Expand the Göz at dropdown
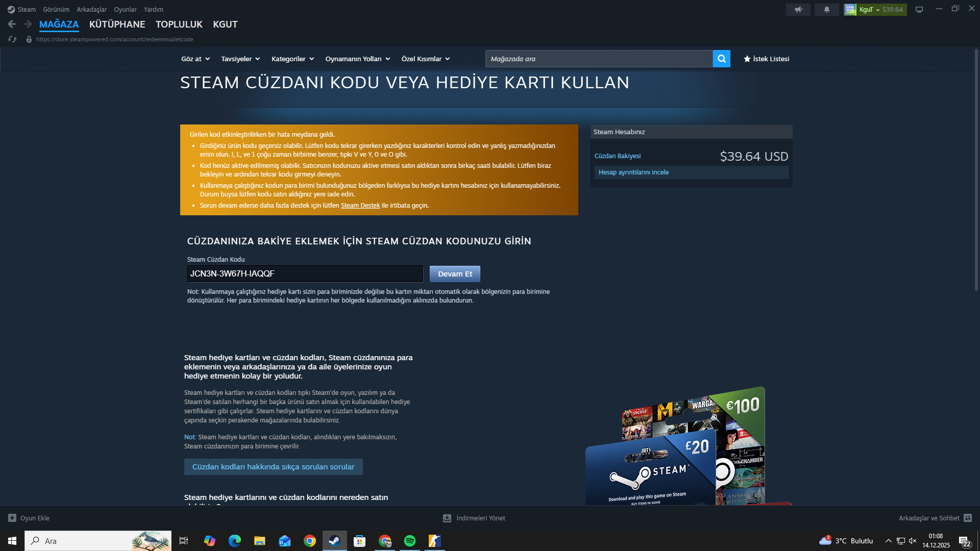This screenshot has height=551, width=980. point(195,59)
